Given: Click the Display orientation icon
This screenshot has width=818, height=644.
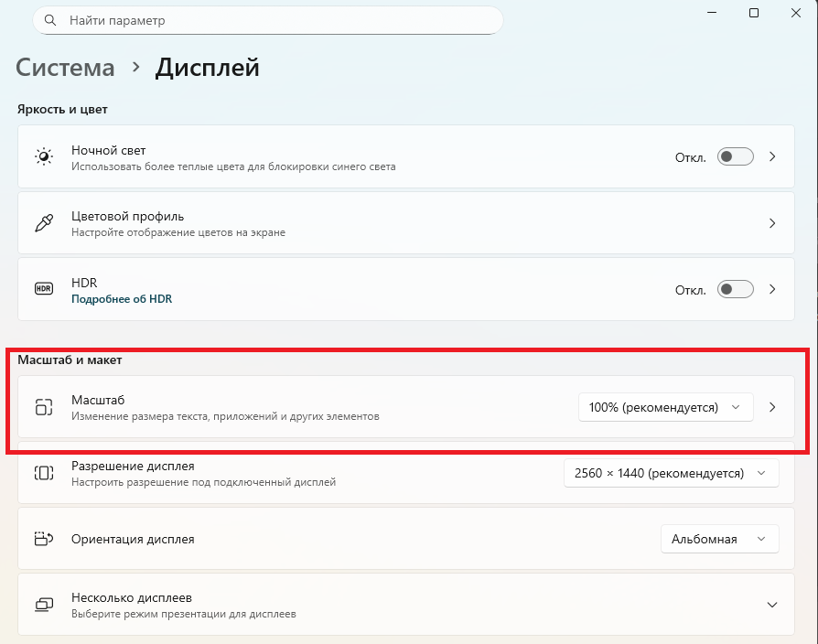Looking at the screenshot, I should [44, 539].
